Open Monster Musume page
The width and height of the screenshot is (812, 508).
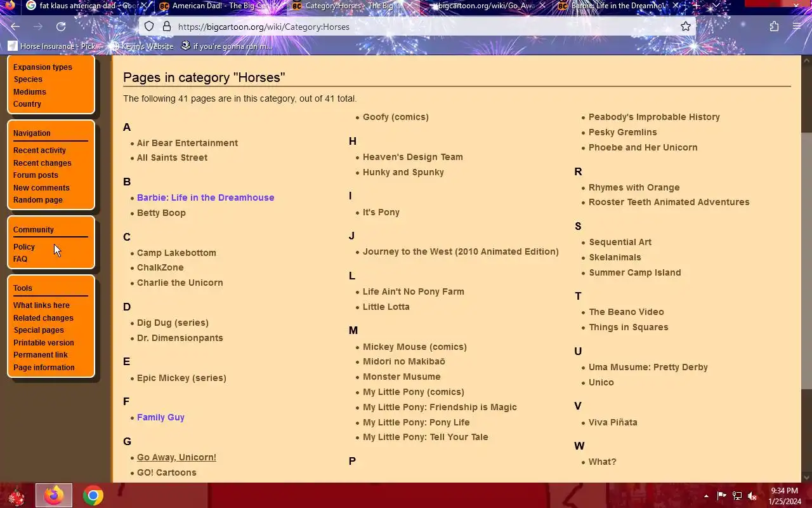(402, 377)
